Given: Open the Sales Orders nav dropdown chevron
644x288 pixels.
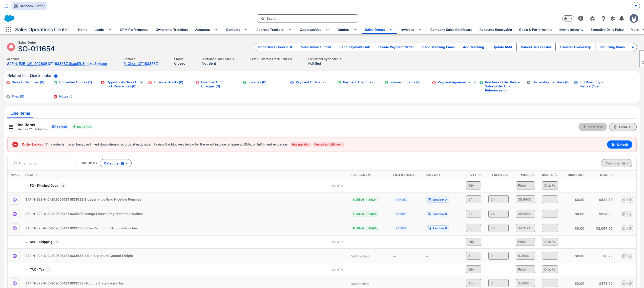Looking at the screenshot, I should coord(391,30).
